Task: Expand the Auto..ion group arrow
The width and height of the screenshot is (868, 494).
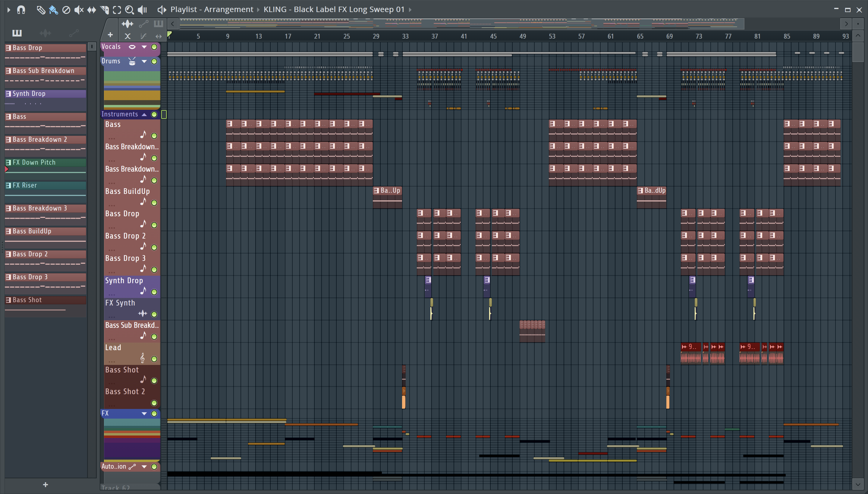Action: pyautogui.click(x=144, y=467)
